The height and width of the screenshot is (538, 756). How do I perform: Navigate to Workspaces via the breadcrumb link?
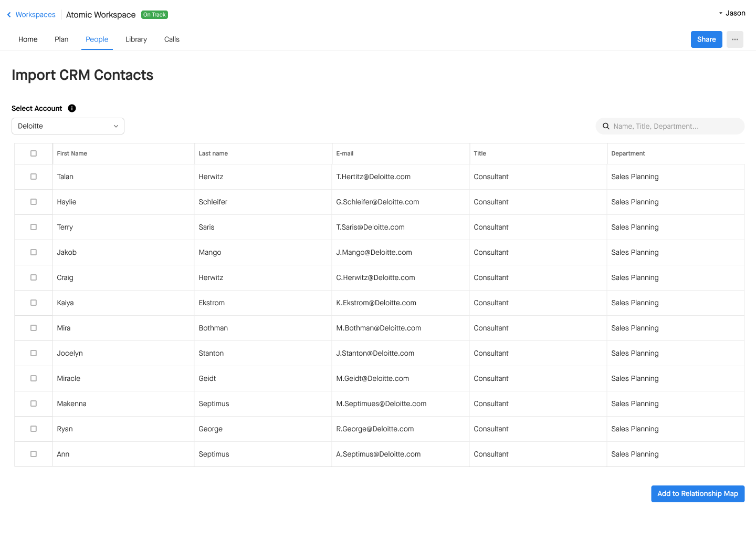click(35, 15)
